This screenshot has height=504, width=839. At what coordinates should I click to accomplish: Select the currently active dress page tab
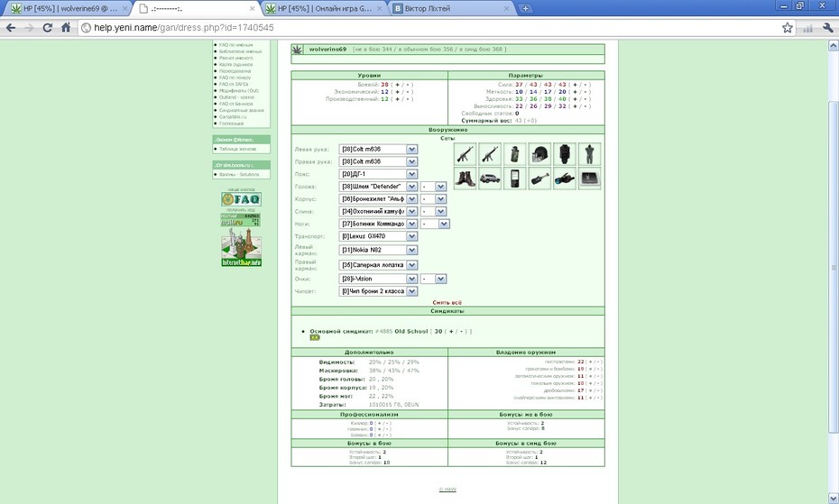(x=196, y=8)
